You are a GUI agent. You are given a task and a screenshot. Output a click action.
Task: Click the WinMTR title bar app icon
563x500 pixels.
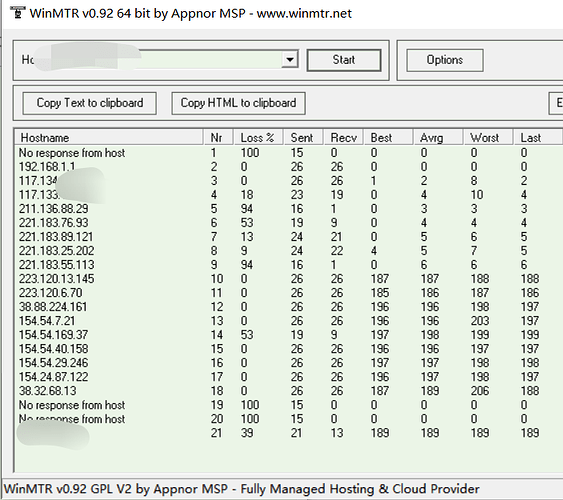18,13
